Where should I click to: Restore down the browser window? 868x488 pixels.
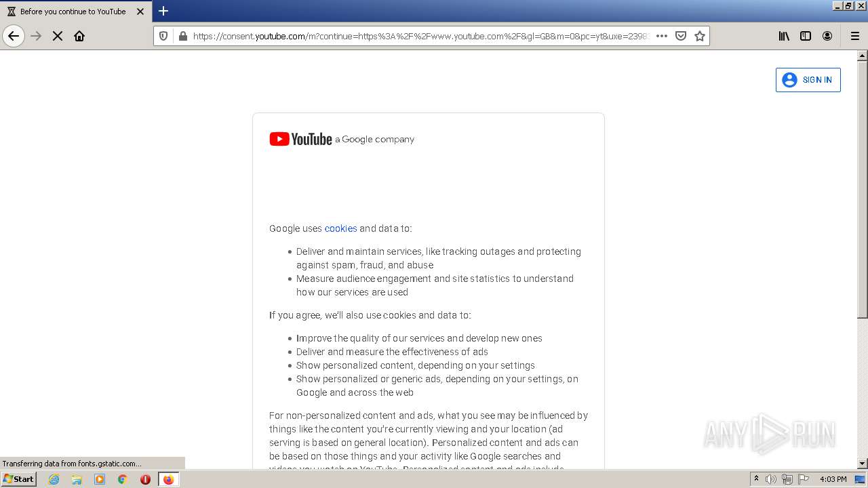pyautogui.click(x=848, y=5)
